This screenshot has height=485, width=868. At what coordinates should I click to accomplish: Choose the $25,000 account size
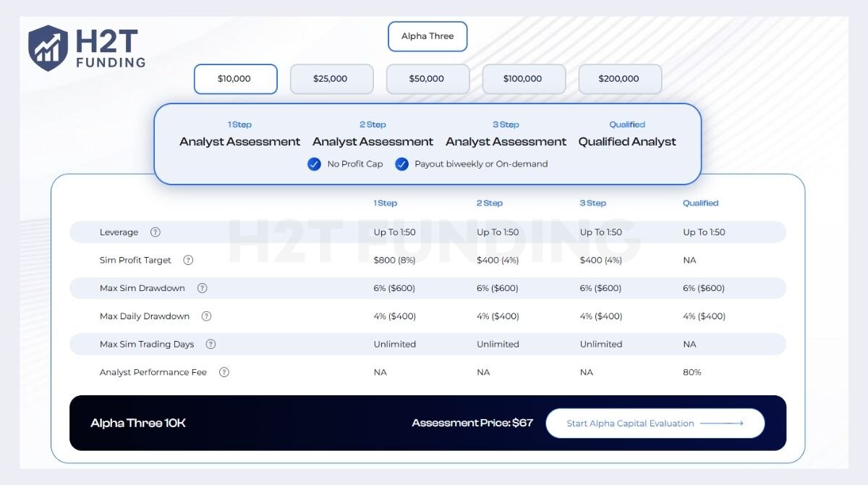[331, 79]
